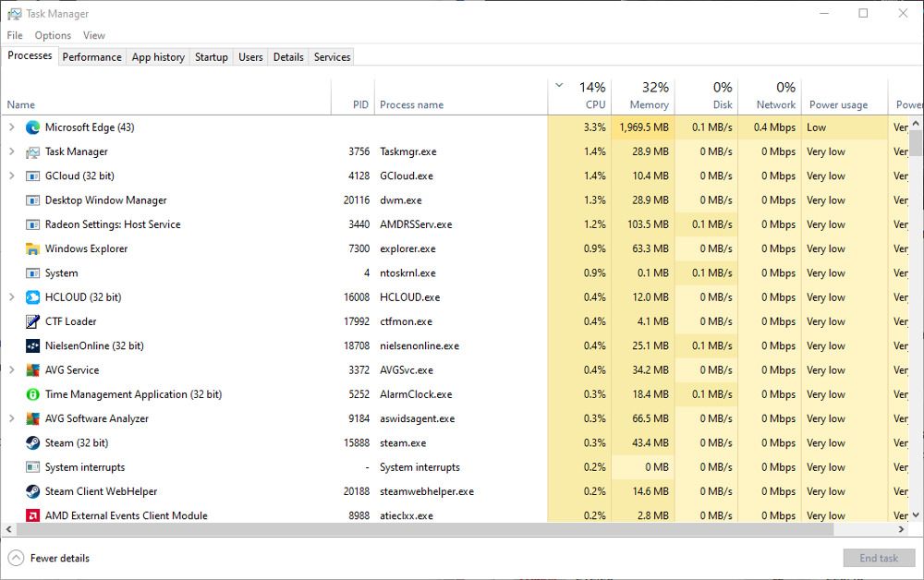Expand the GCloud (32 bit) process group
This screenshot has width=924, height=580.
pos(11,175)
